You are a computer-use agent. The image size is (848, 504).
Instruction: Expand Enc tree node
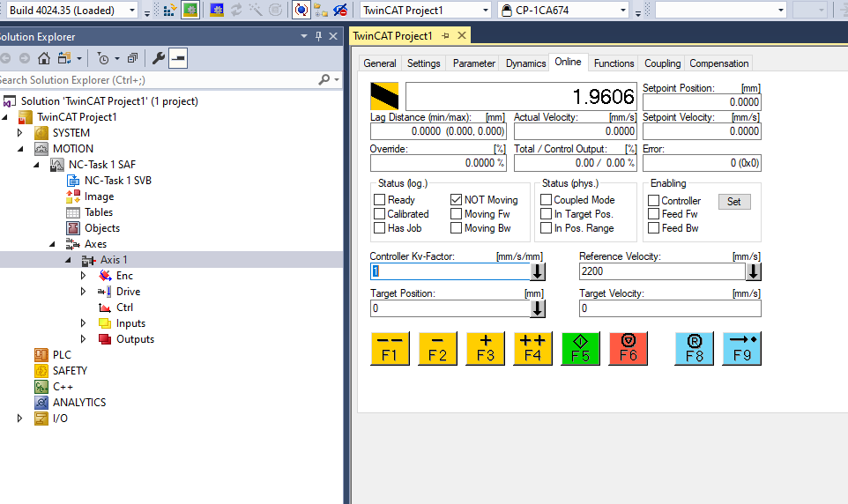click(x=83, y=276)
